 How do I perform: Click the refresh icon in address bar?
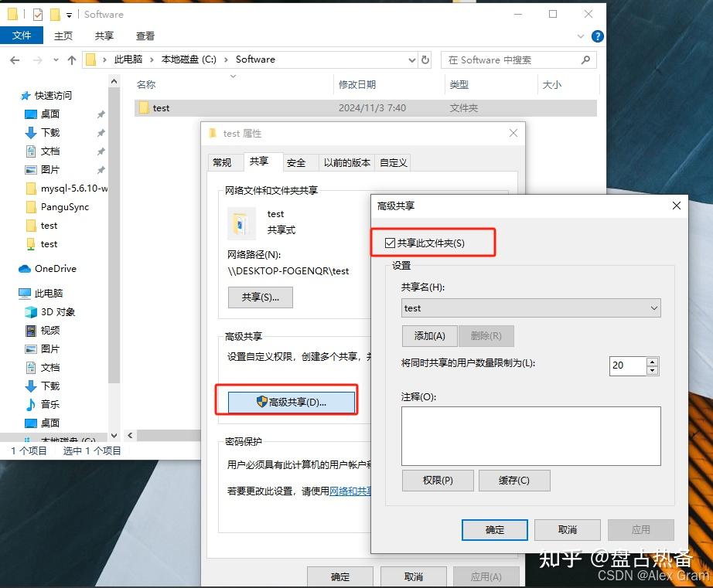425,59
